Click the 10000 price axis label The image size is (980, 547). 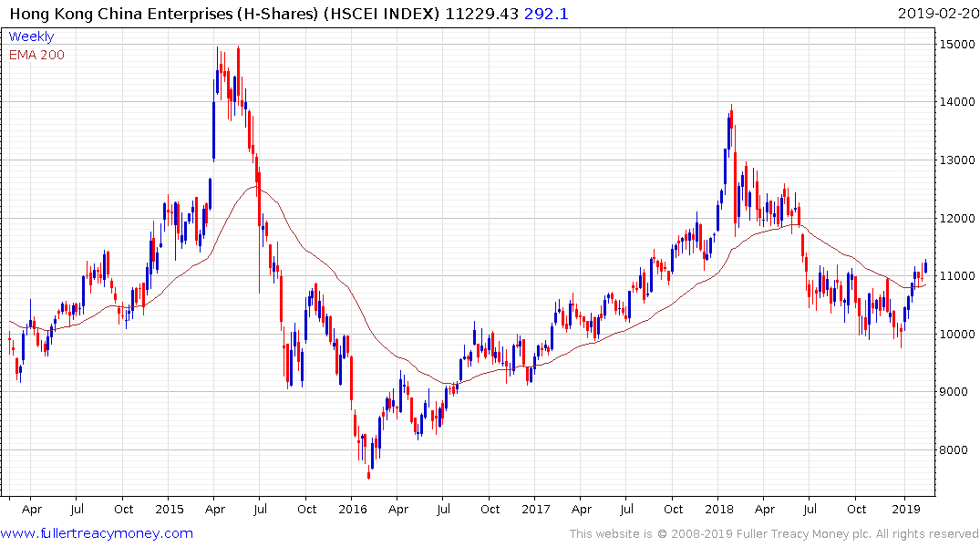[957, 335]
